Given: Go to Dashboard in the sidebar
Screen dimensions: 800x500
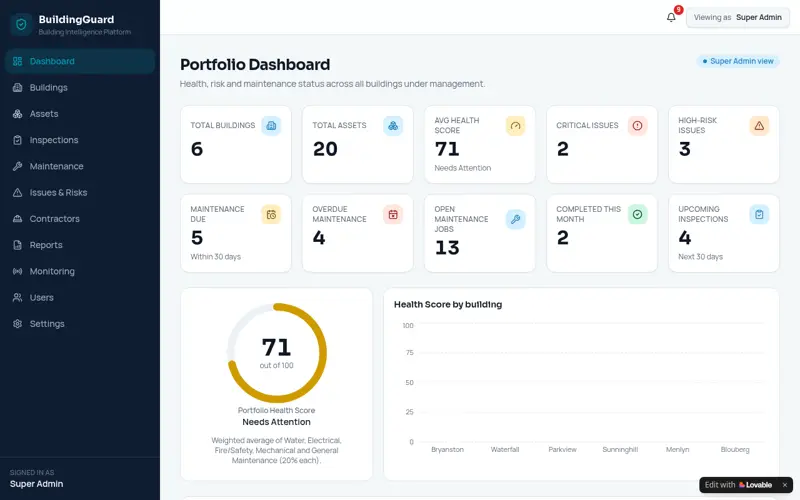Looking at the screenshot, I should (x=80, y=61).
